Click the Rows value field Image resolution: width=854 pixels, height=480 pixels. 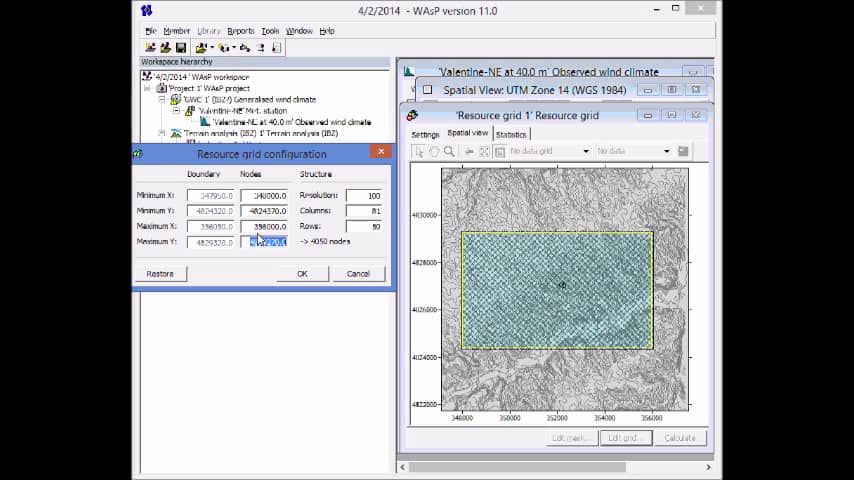point(363,227)
